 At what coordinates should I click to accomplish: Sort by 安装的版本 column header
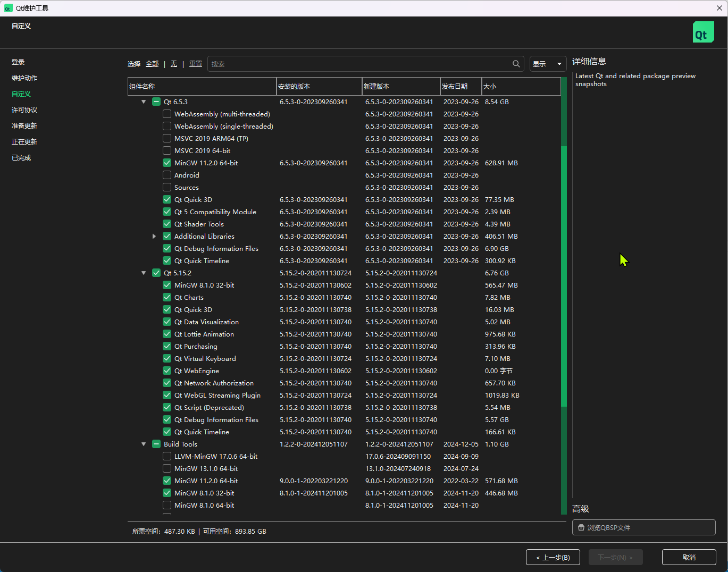pyautogui.click(x=319, y=86)
